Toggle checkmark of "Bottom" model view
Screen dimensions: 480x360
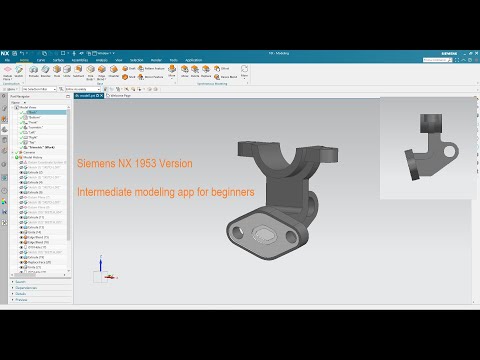[22, 117]
